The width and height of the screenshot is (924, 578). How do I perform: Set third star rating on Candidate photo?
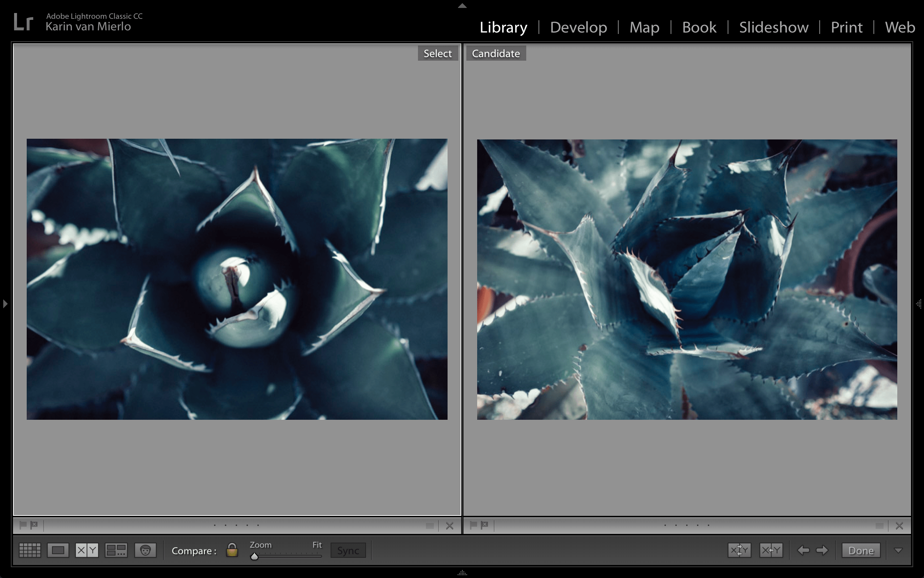click(x=687, y=525)
